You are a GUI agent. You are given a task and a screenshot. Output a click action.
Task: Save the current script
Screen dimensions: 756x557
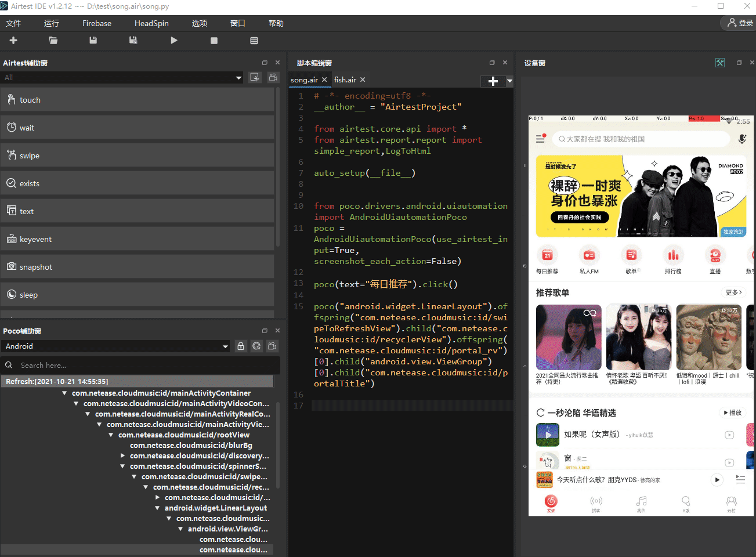tap(93, 41)
